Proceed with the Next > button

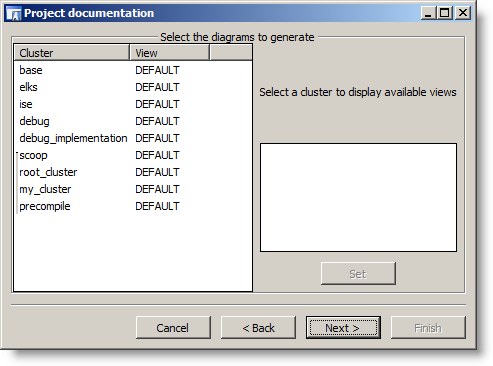(x=343, y=328)
